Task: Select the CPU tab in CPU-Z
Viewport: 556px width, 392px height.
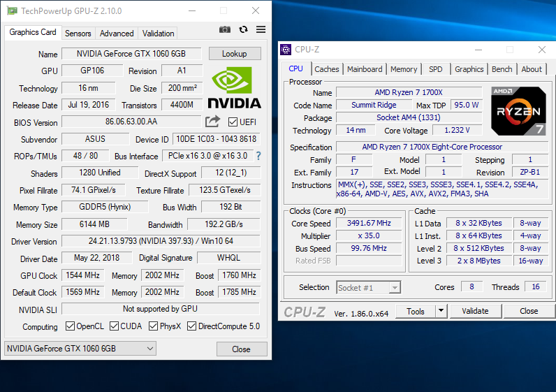Action: (295, 68)
